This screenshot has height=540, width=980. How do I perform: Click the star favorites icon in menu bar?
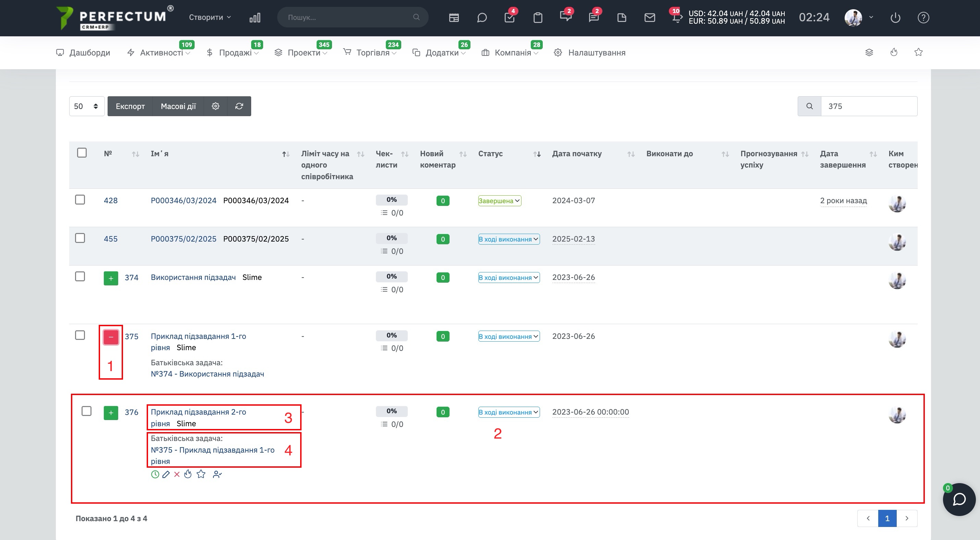tap(918, 52)
